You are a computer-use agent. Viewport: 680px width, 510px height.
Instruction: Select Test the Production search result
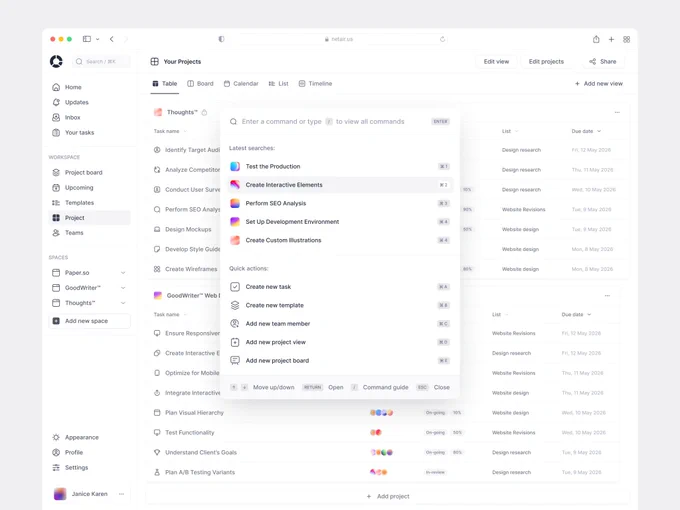click(340, 167)
